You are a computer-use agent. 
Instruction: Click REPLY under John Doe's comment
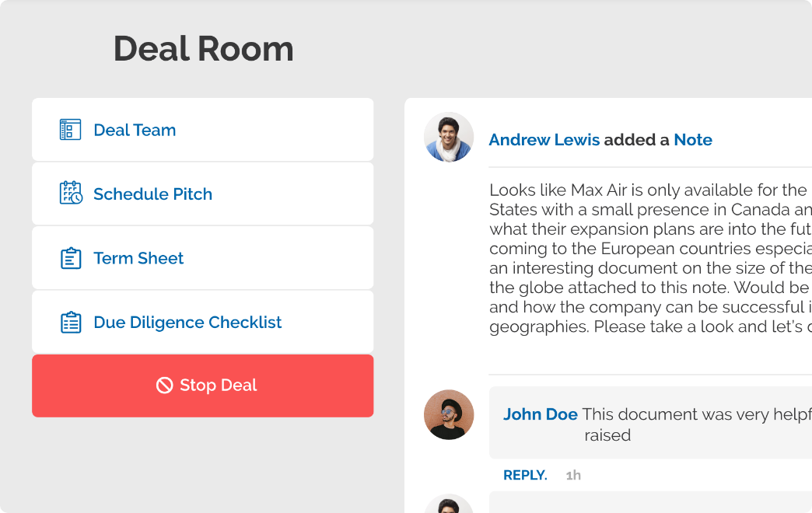click(x=525, y=475)
